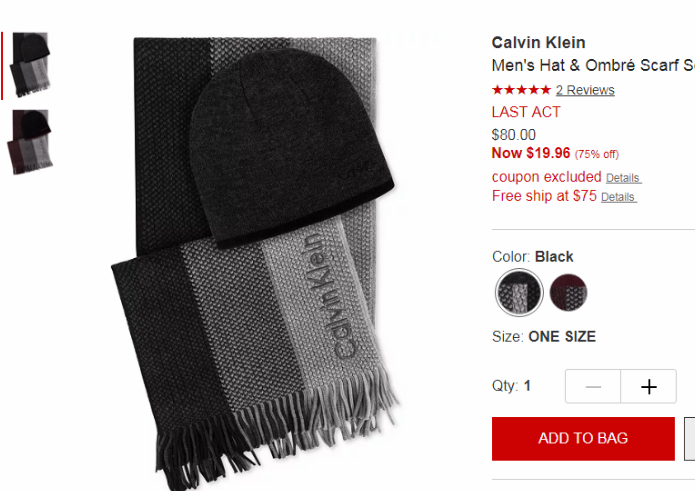This screenshot has width=695, height=491.
Task: Show the burgundy set thumbnail image
Action: pos(30,142)
